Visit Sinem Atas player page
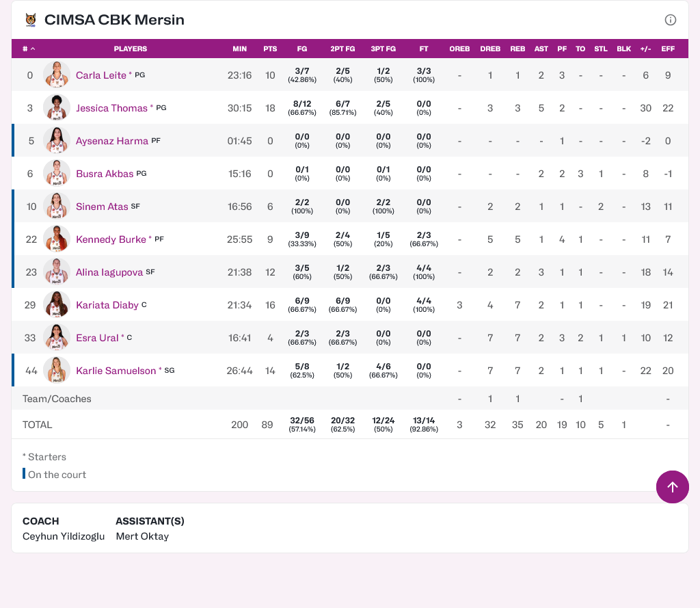The height and width of the screenshot is (608, 700). [x=102, y=207]
